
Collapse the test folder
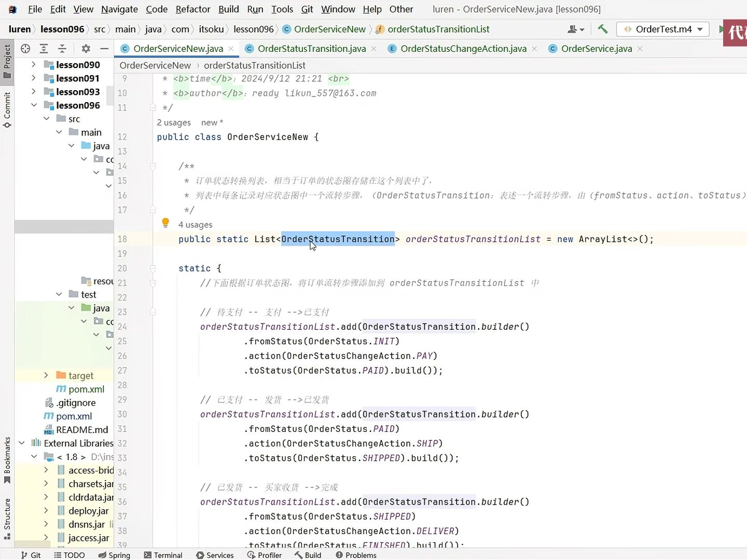[x=59, y=294]
